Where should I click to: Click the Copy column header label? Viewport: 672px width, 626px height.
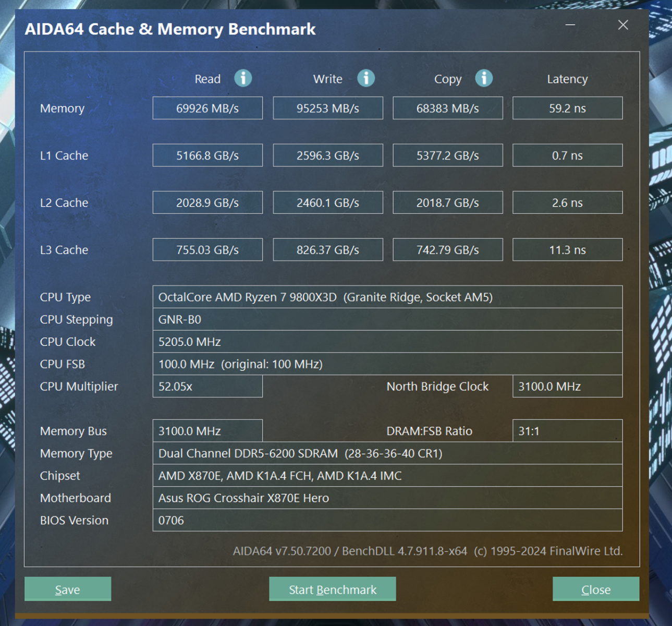(x=448, y=79)
